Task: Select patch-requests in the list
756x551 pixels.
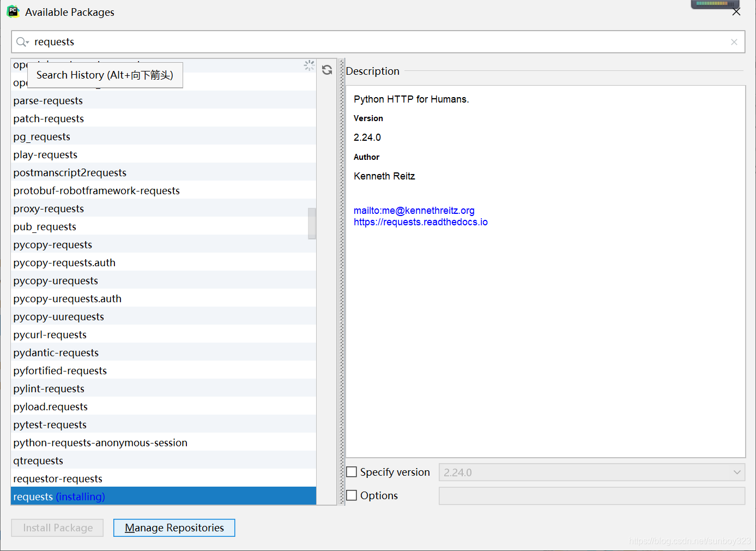Action: [x=164, y=118]
